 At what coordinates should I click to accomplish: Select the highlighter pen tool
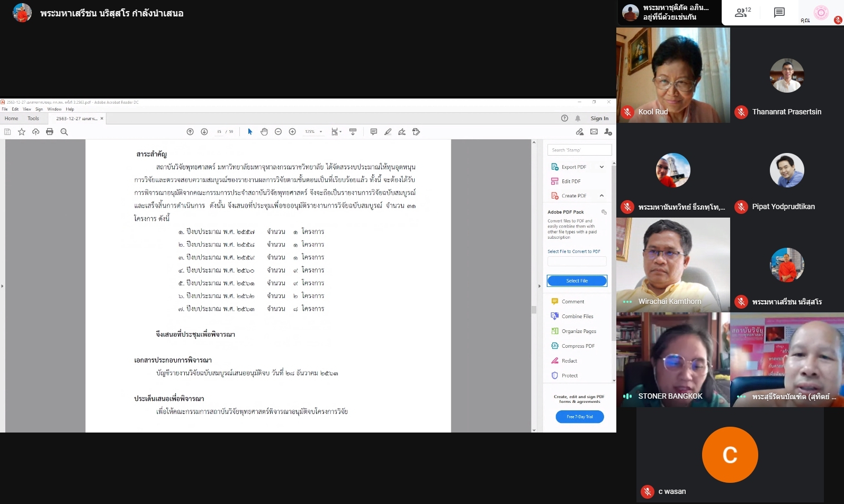[x=388, y=132]
